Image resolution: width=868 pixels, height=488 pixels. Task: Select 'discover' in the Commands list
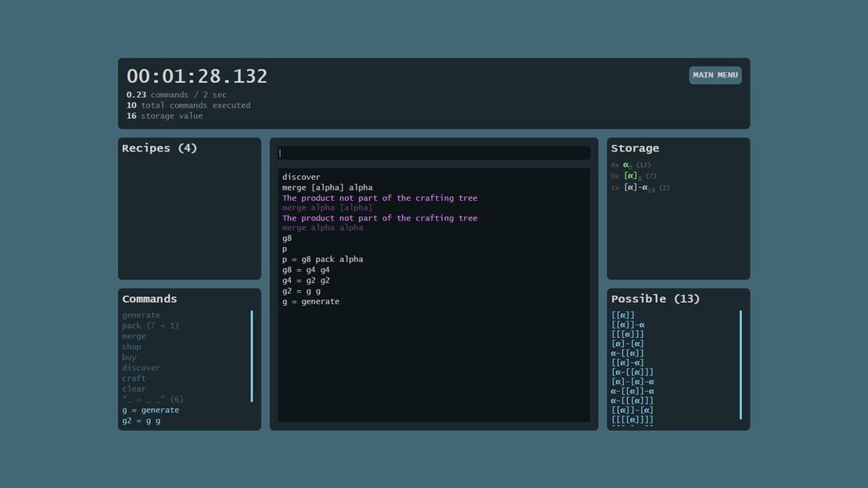point(142,368)
